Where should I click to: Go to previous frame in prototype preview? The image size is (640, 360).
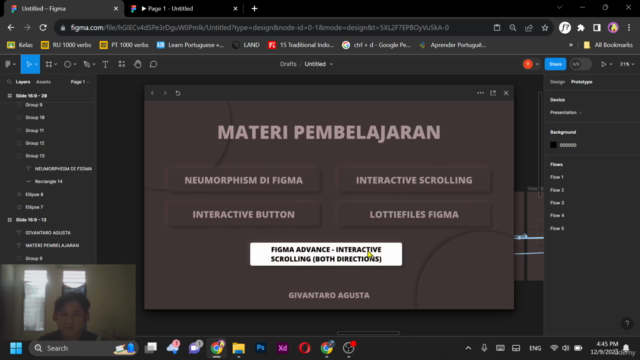[x=152, y=93]
